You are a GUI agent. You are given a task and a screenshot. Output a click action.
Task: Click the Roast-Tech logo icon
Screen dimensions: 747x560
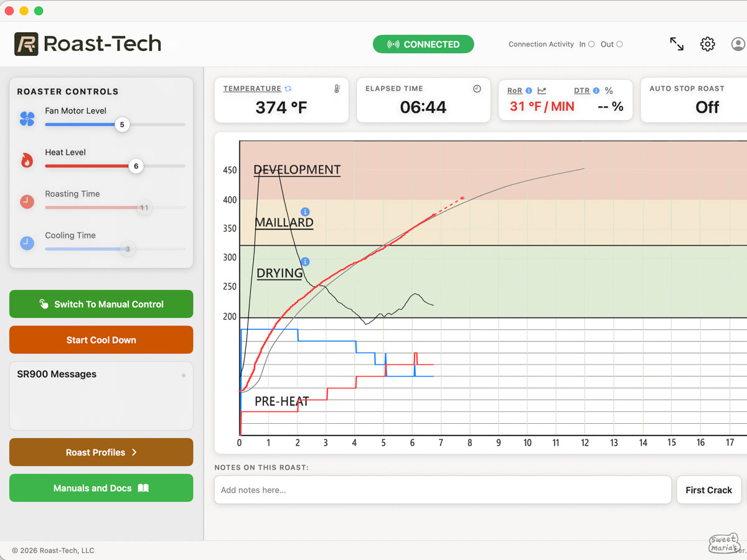26,44
